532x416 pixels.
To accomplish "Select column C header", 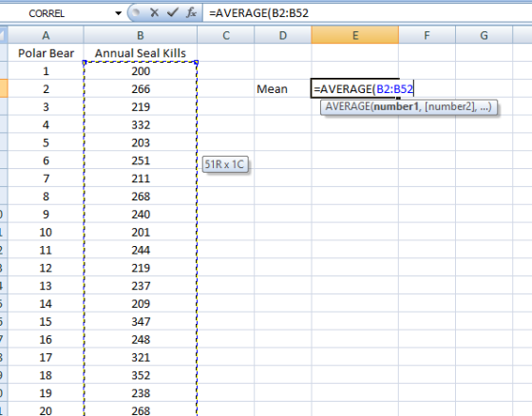I will click(226, 35).
